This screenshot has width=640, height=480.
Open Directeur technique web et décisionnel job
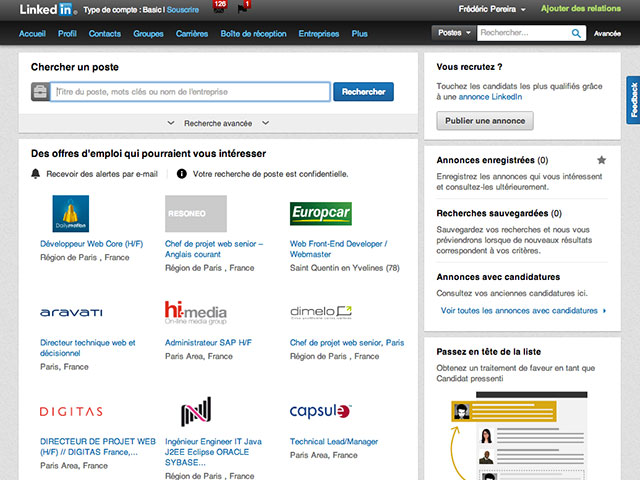click(x=88, y=348)
